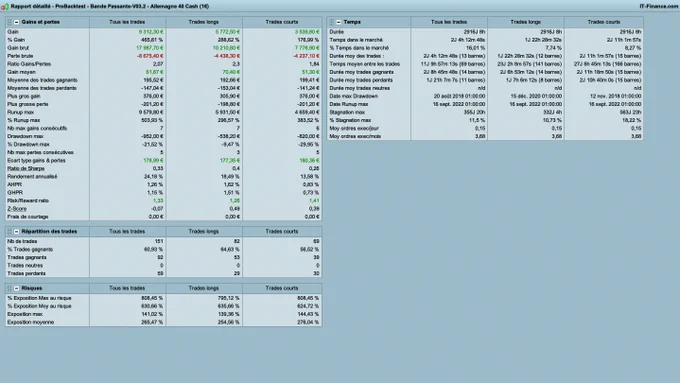Image resolution: width=680 pixels, height=383 pixels.
Task: Select Trades courts header in Répartition
Action: pyautogui.click(x=282, y=232)
